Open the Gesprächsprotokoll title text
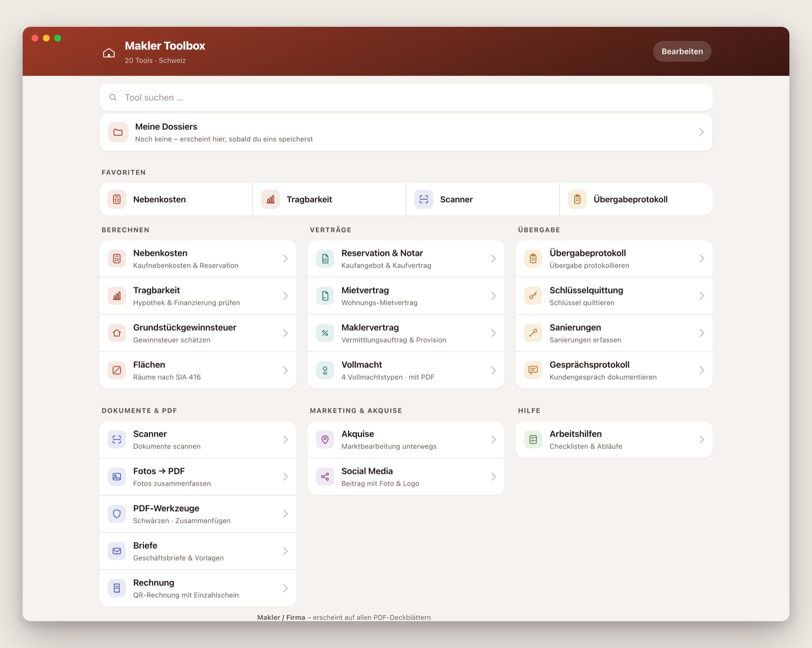The height and width of the screenshot is (648, 812). [x=590, y=364]
